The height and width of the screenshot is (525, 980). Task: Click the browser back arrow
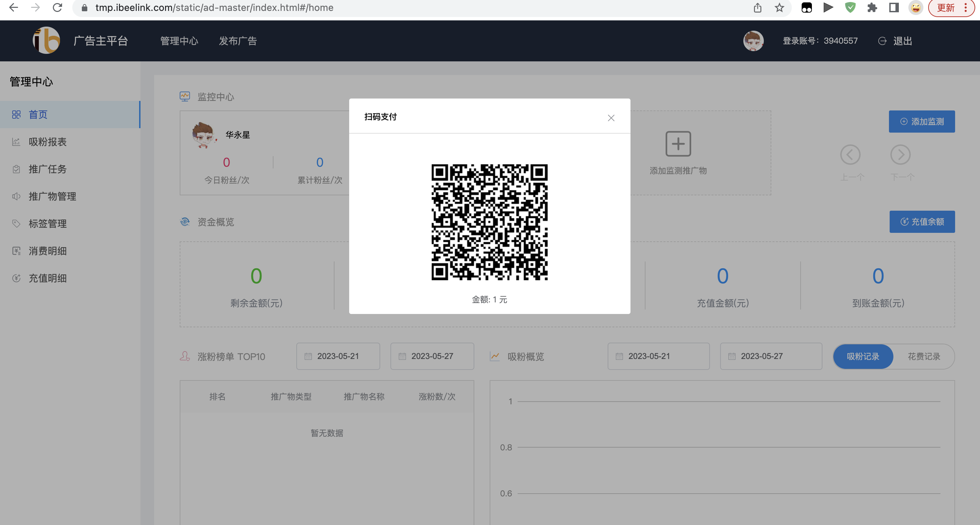pyautogui.click(x=13, y=7)
